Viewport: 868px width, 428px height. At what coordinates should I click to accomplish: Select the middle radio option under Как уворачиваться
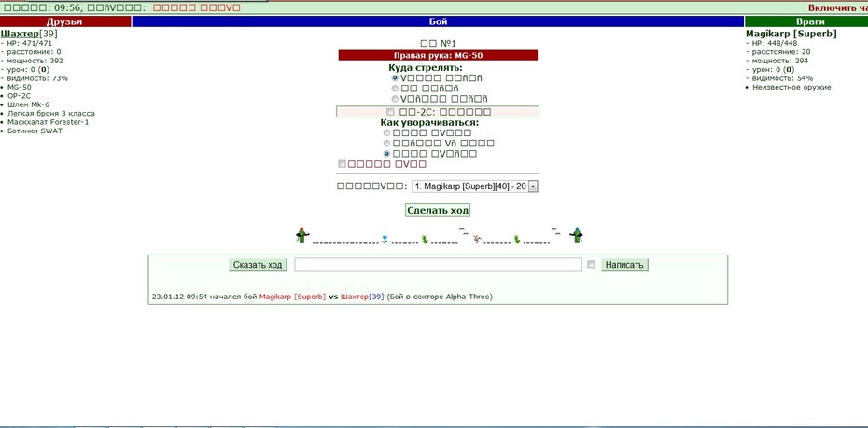click(x=386, y=144)
